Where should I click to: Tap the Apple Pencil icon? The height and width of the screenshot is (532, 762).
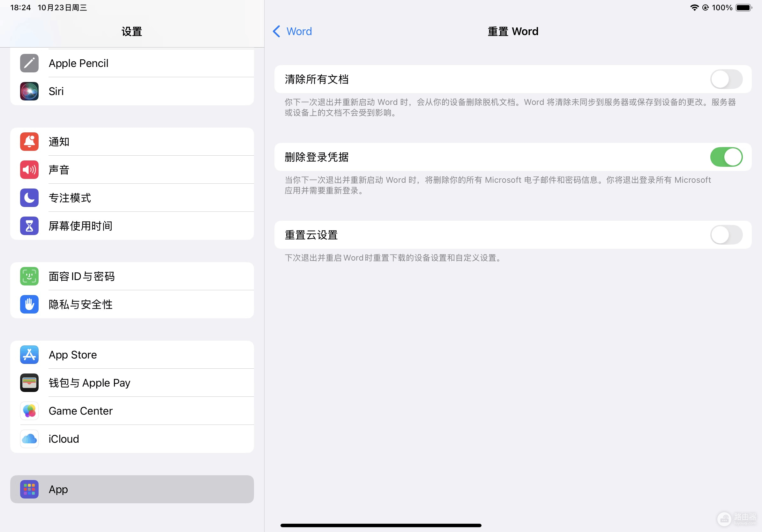[x=29, y=63]
